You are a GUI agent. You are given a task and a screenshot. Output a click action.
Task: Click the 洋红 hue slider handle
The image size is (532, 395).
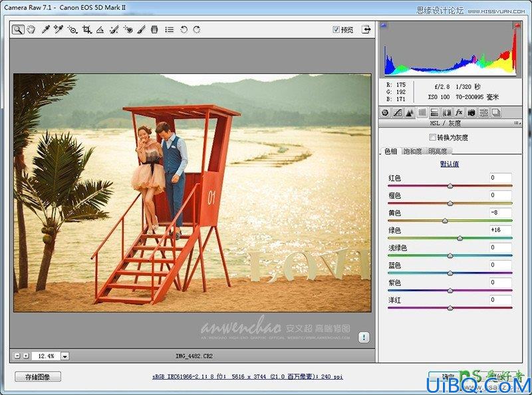pos(450,308)
